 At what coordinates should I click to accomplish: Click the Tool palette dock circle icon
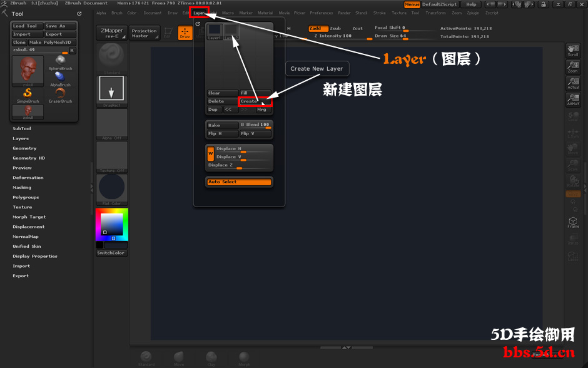(79, 14)
